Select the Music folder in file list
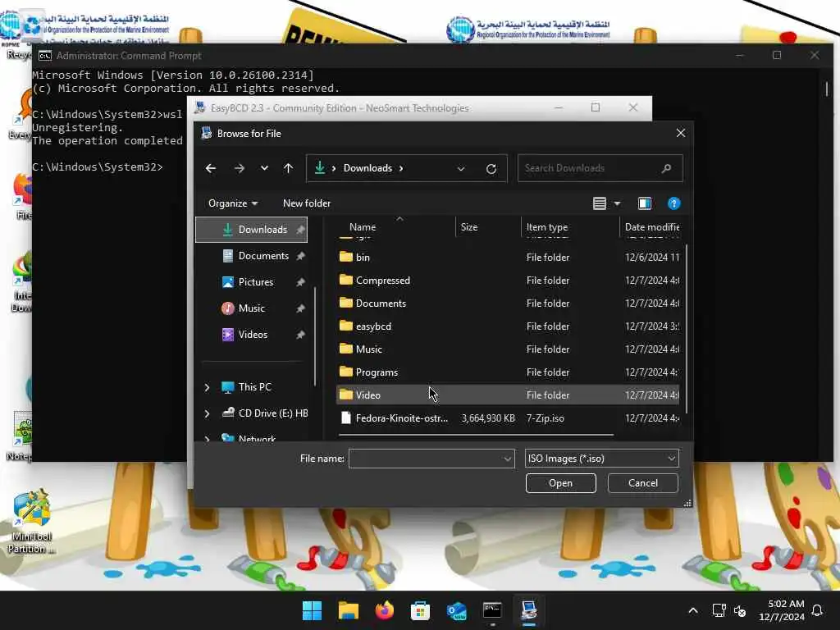 509,349
